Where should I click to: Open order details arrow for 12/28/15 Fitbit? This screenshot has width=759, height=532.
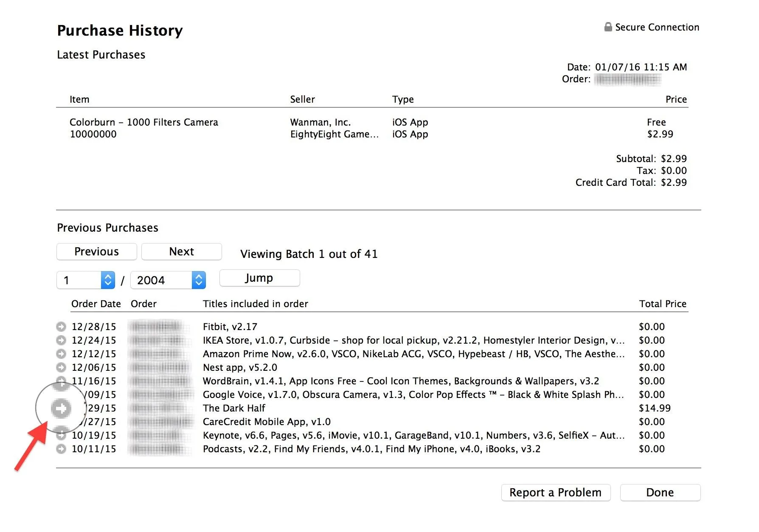[x=61, y=327]
